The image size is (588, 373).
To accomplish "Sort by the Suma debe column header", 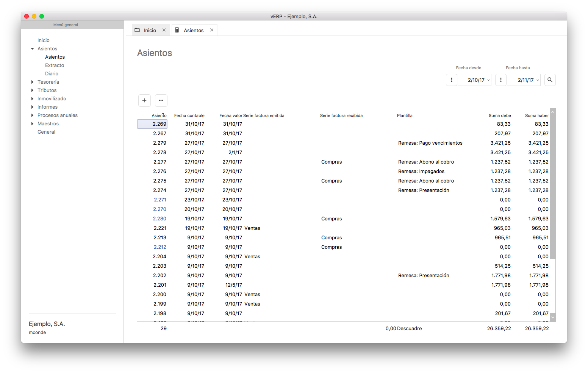I will tap(499, 115).
